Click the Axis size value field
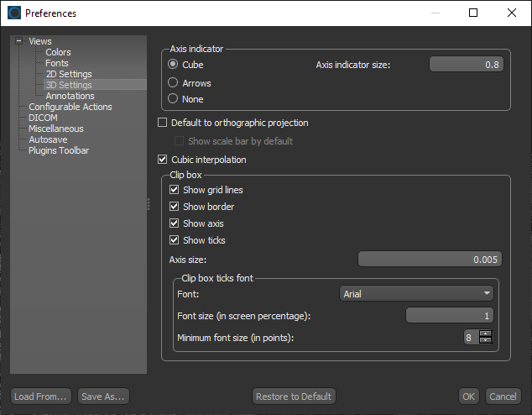Image resolution: width=532 pixels, height=415 pixels. pos(430,260)
